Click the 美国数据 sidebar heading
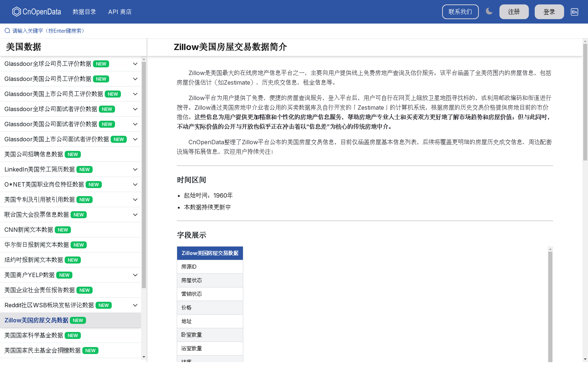The height and width of the screenshot is (368, 588). (24, 47)
